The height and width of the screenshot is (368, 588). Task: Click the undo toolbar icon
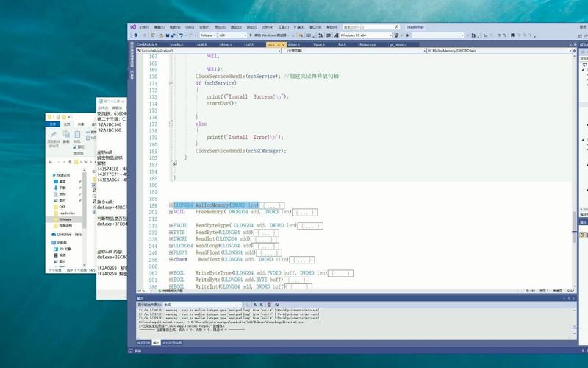[x=181, y=35]
